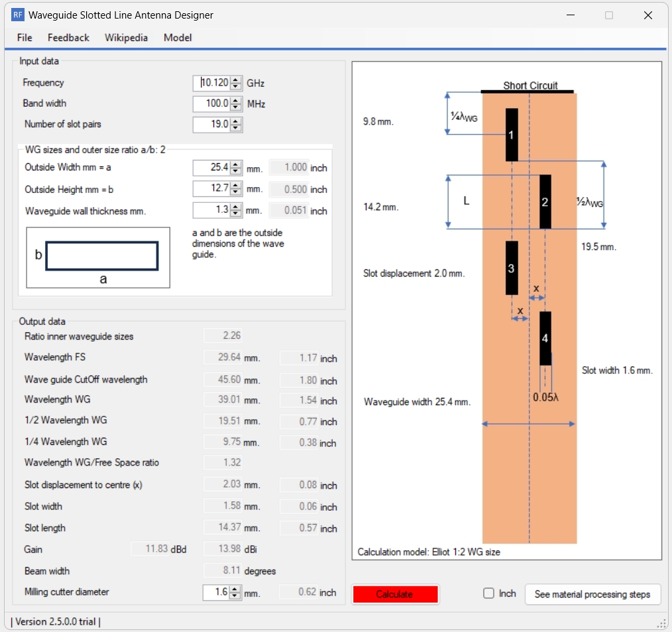Decrease Band width with its down stepper
The image size is (672, 632).
point(235,106)
